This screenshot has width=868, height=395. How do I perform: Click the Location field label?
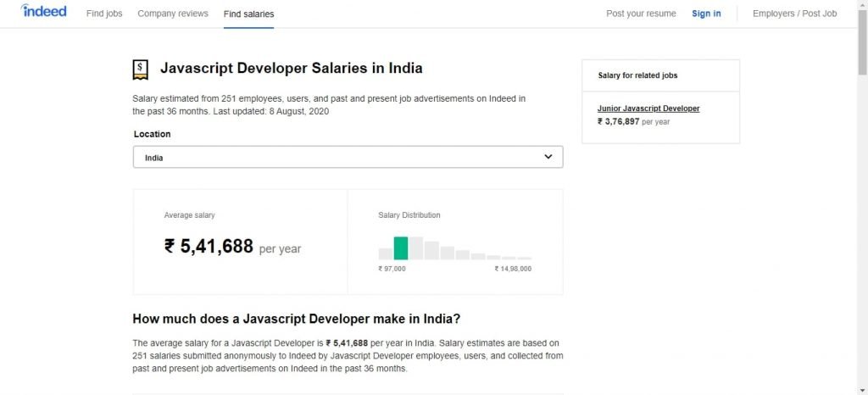coord(153,134)
